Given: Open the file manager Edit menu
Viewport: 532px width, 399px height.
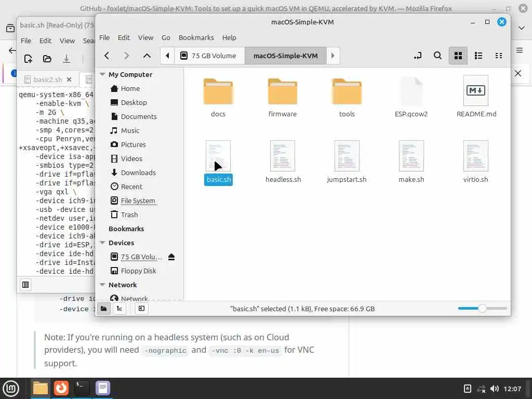Looking at the screenshot, I should pos(124,37).
